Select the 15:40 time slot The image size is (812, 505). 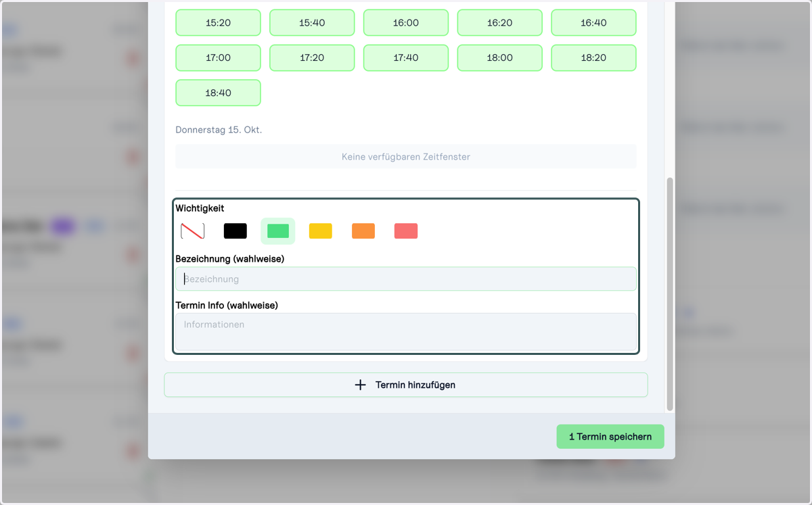coord(312,22)
